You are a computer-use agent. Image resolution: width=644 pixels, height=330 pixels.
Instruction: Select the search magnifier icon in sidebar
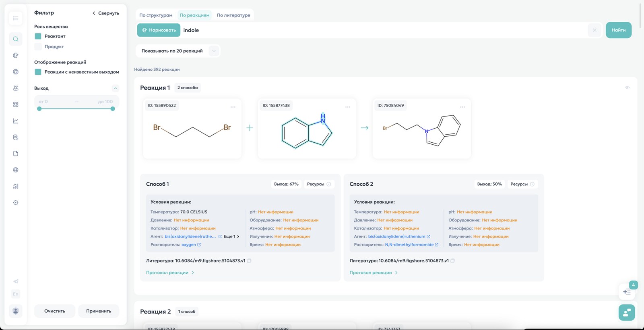(16, 39)
